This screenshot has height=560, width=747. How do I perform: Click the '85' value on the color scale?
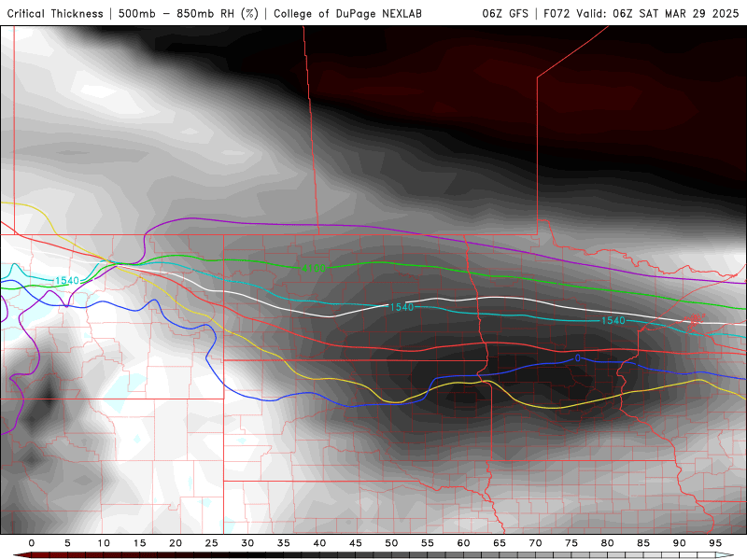[643, 543]
